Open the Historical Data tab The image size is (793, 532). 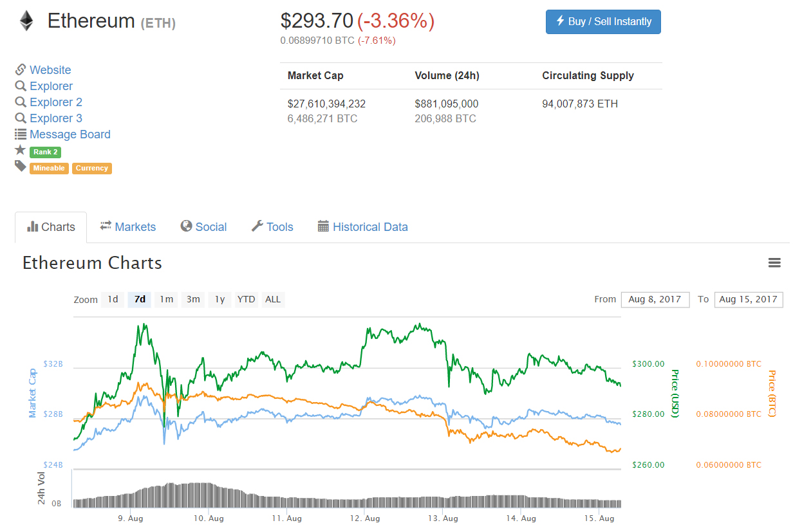point(363,227)
